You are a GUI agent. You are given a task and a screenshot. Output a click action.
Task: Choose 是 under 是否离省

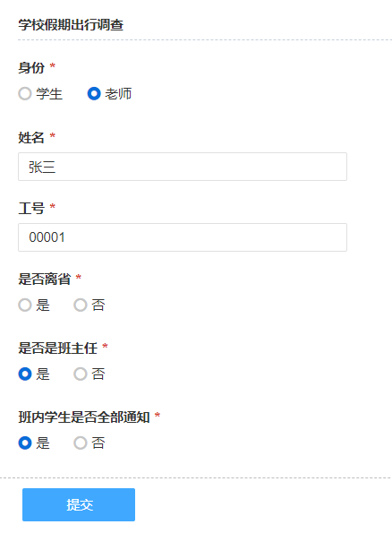pyautogui.click(x=25, y=305)
